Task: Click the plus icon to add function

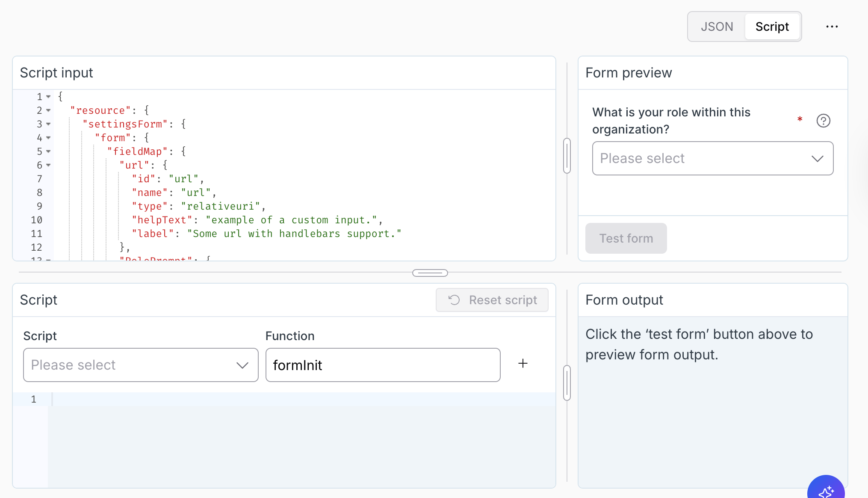Action: 523,363
